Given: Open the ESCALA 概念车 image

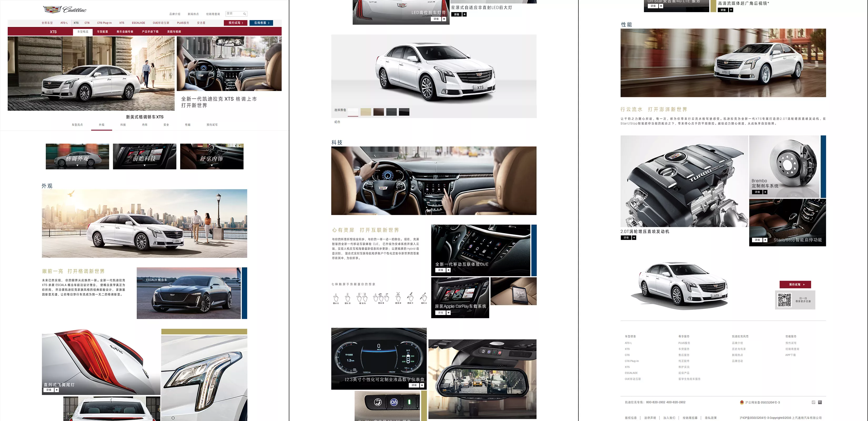Looking at the screenshot, I should tap(189, 293).
